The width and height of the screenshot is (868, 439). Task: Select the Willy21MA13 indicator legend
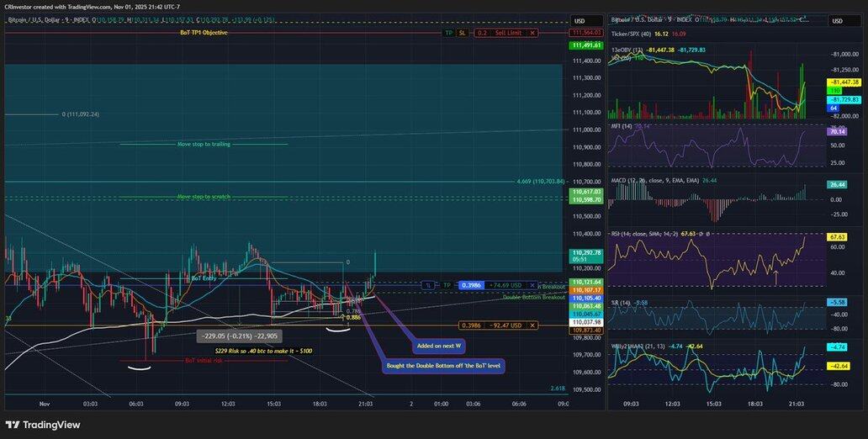[x=635, y=346]
